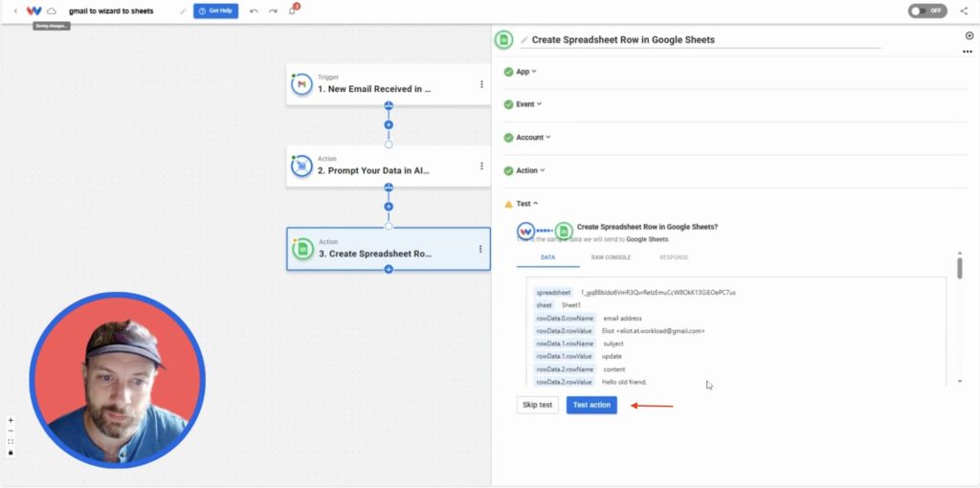The image size is (980, 488).
Task: Add a step after action step 2
Action: pos(389,206)
